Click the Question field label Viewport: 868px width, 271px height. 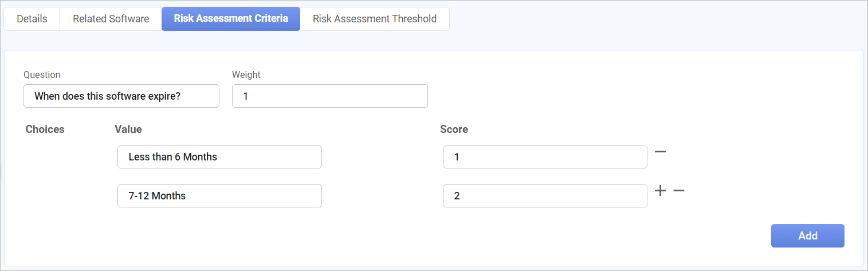(42, 74)
